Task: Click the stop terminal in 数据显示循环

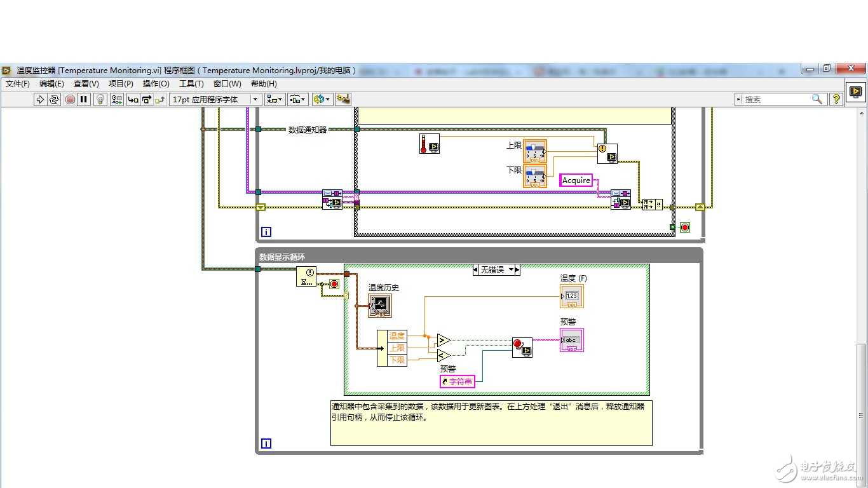Action: (334, 283)
